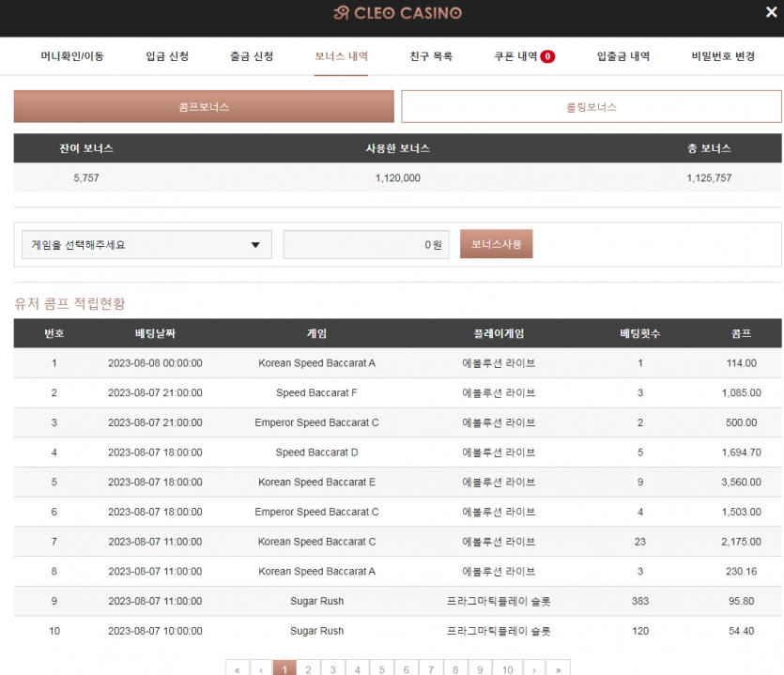The height and width of the screenshot is (675, 784).
Task: Select the 콤프보너스 toggle button
Action: (x=204, y=106)
